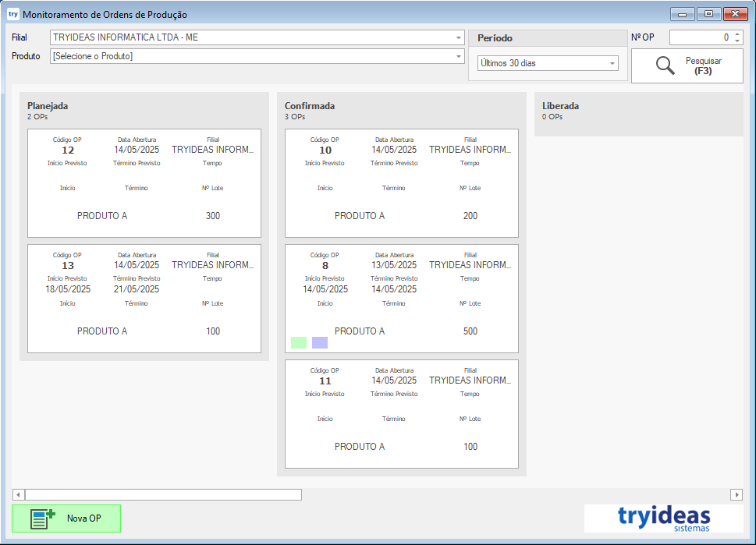Screen dimensions: 756x545
Task: Select OP code 13 in Planejada
Action: pyautogui.click(x=68, y=266)
